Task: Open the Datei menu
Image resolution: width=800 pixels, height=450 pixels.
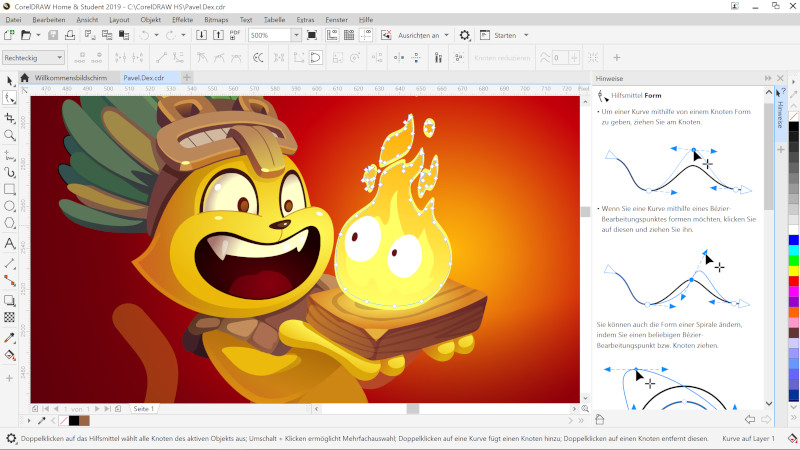Action: (x=13, y=19)
